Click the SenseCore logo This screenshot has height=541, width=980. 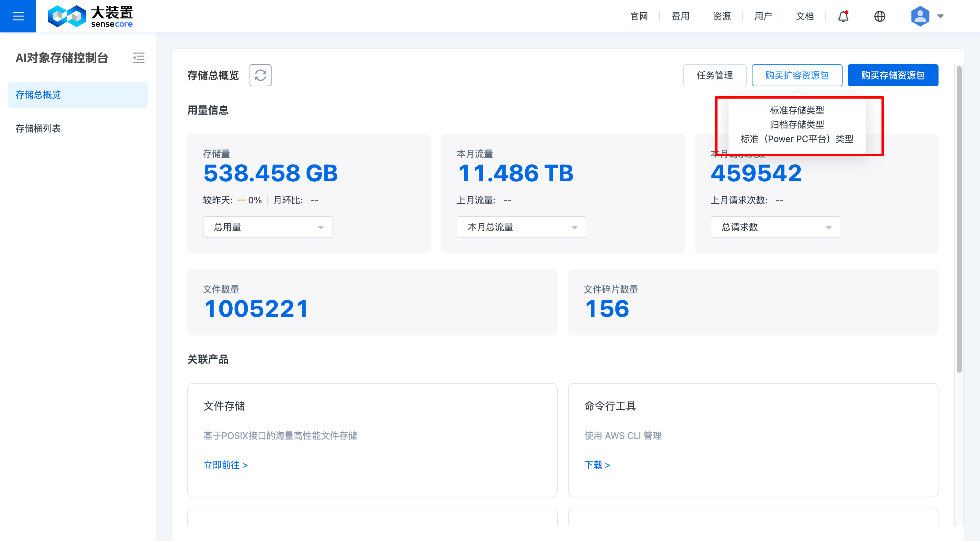[90, 16]
